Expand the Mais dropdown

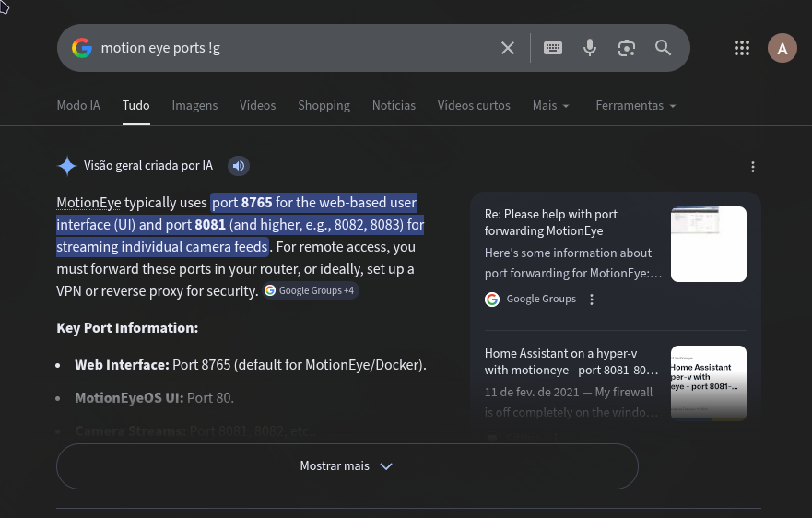pos(550,105)
